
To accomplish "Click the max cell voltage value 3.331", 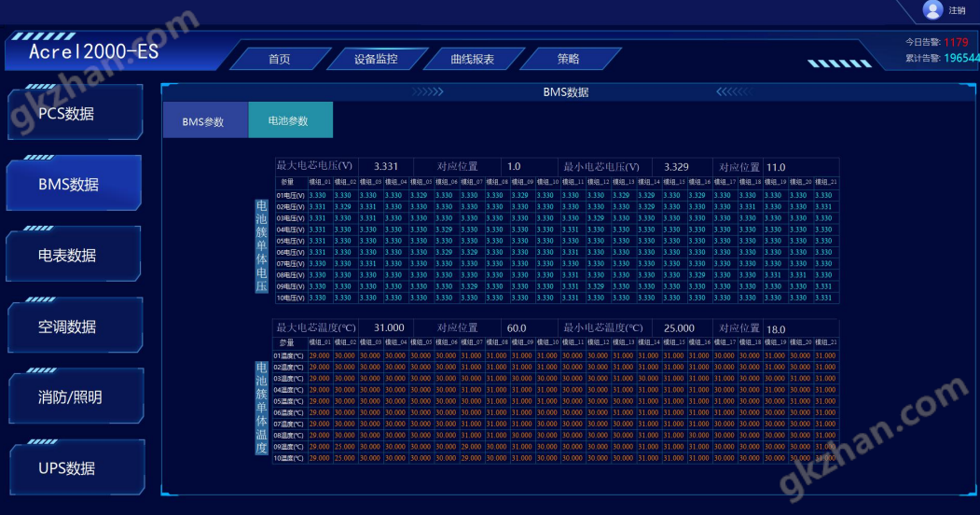I will pyautogui.click(x=386, y=166).
